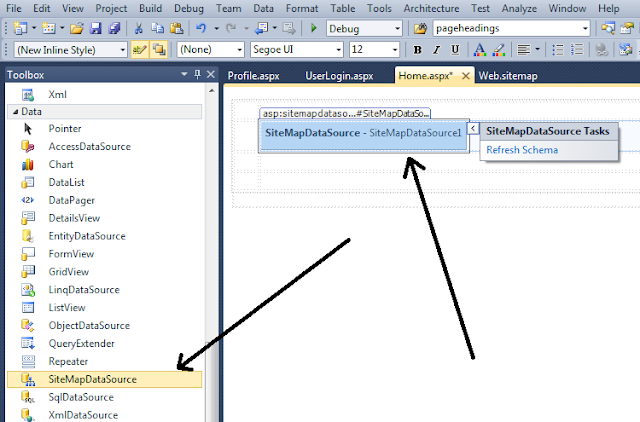Click the Background Color highlighter icon
640x422 pixels.
pos(498,50)
